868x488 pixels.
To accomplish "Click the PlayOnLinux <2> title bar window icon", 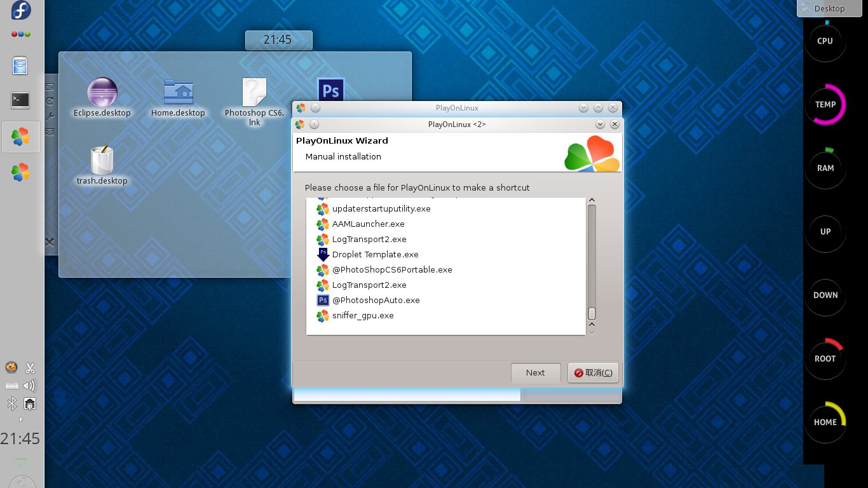I will [x=300, y=125].
